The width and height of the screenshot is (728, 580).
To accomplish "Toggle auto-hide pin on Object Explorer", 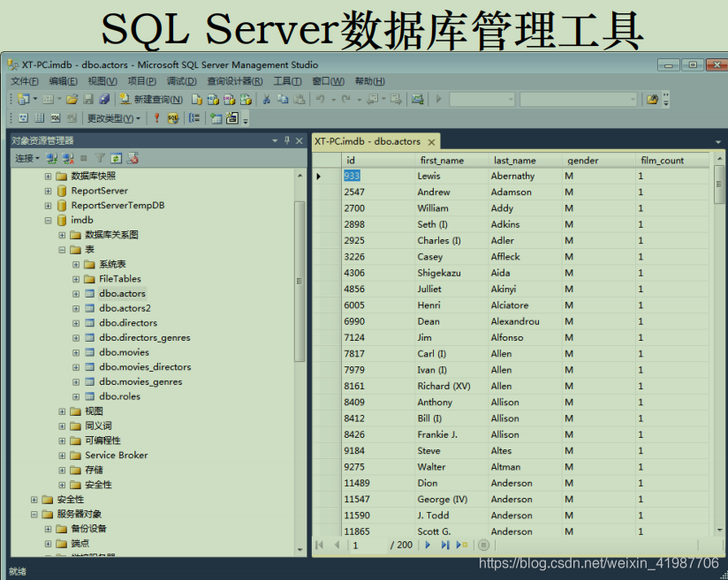I will 287,140.
